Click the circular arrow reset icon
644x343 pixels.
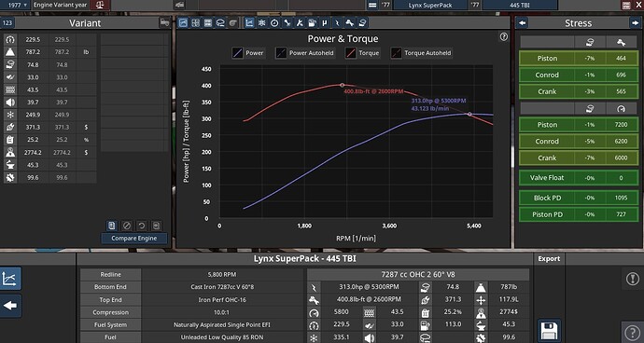(x=141, y=226)
